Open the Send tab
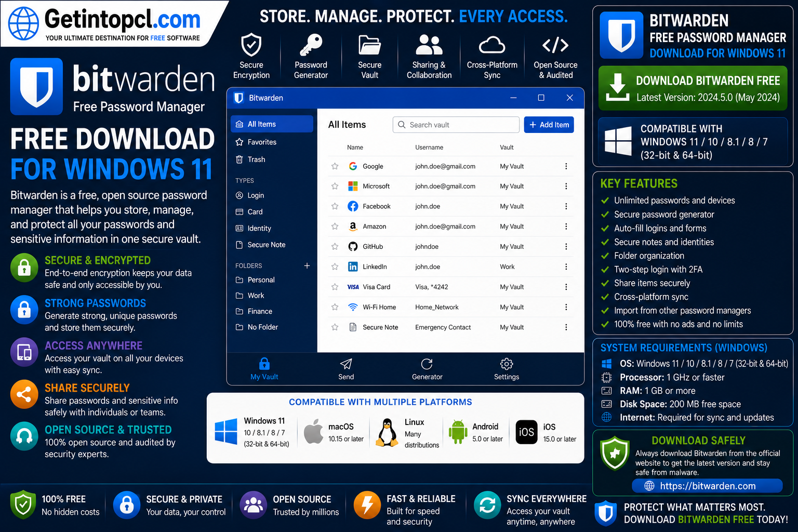This screenshot has height=532, width=798. (346, 369)
